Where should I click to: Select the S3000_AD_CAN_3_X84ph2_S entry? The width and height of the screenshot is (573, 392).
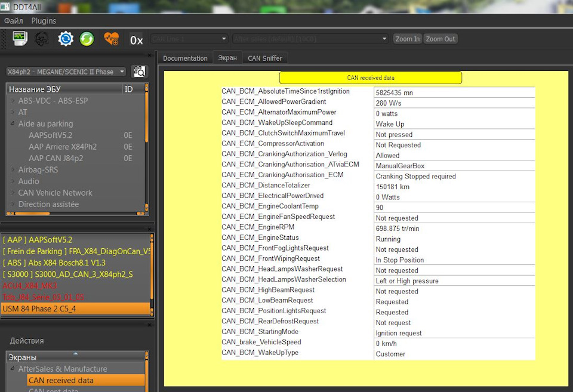click(75, 274)
